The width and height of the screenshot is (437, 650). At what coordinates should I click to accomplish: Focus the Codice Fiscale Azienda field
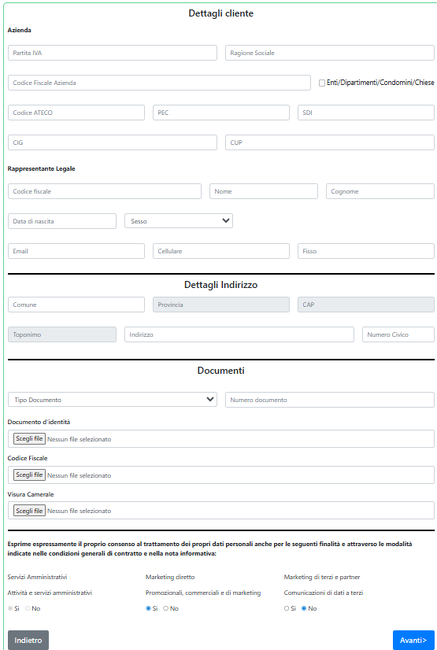(159, 82)
